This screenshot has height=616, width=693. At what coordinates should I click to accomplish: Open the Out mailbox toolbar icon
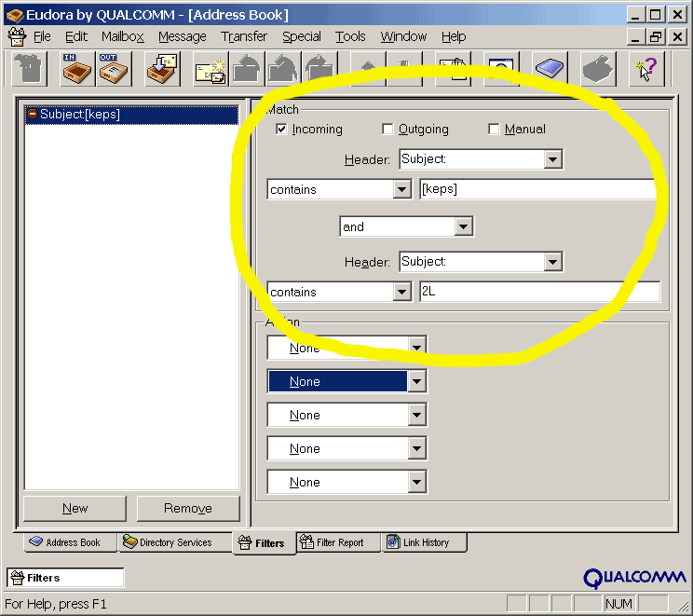[x=114, y=69]
